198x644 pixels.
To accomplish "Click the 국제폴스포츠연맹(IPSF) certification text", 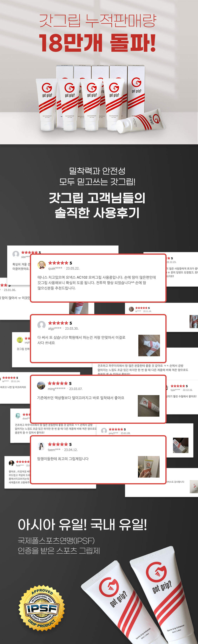I will pyautogui.click(x=56, y=541).
